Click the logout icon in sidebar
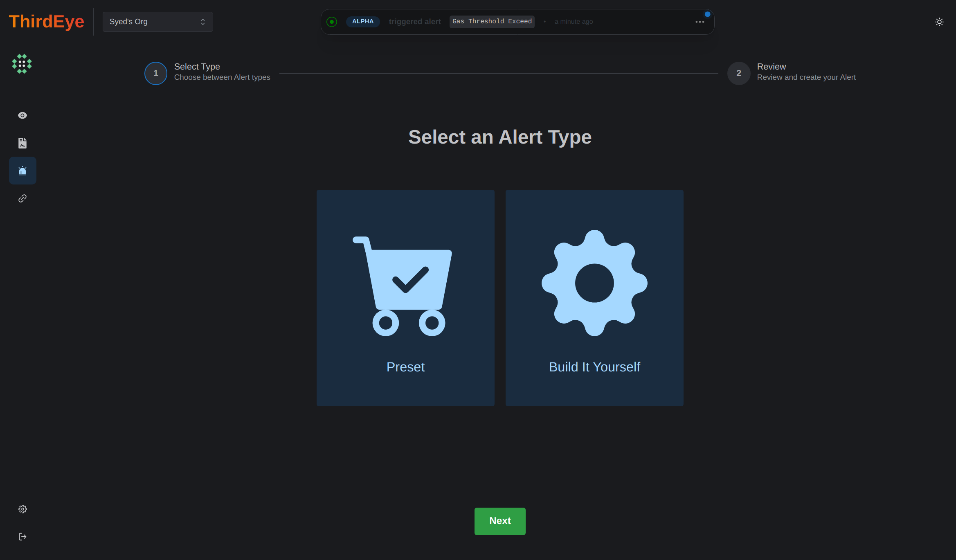The width and height of the screenshot is (956, 560). (x=22, y=537)
